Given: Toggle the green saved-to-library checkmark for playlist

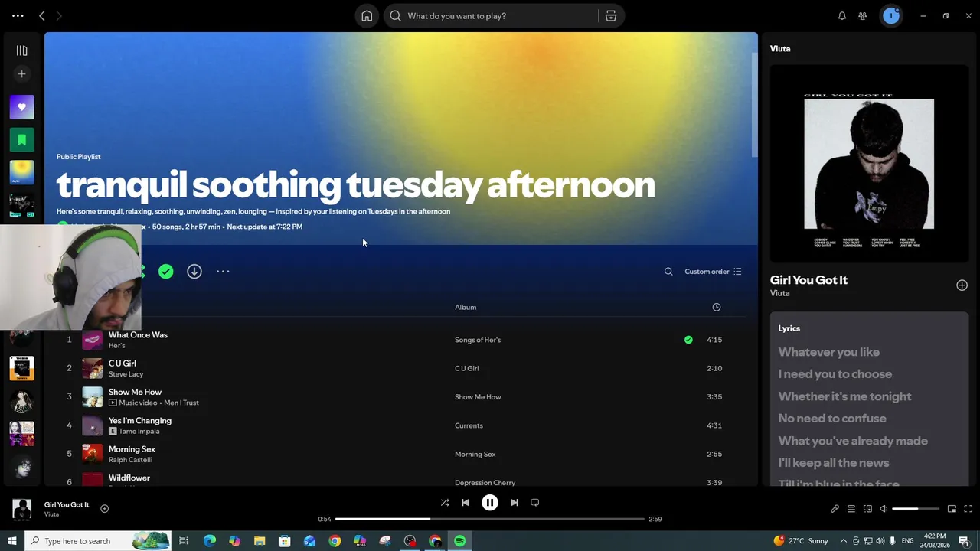Looking at the screenshot, I should tap(166, 272).
